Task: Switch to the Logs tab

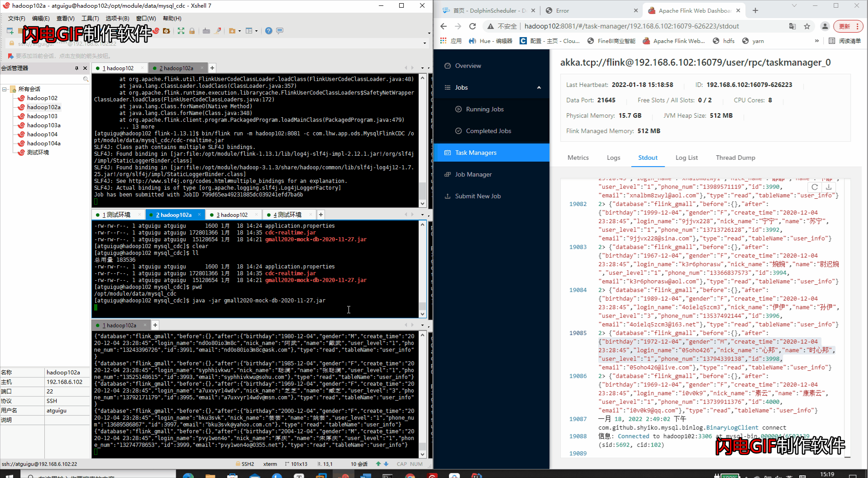Action: tap(613, 158)
